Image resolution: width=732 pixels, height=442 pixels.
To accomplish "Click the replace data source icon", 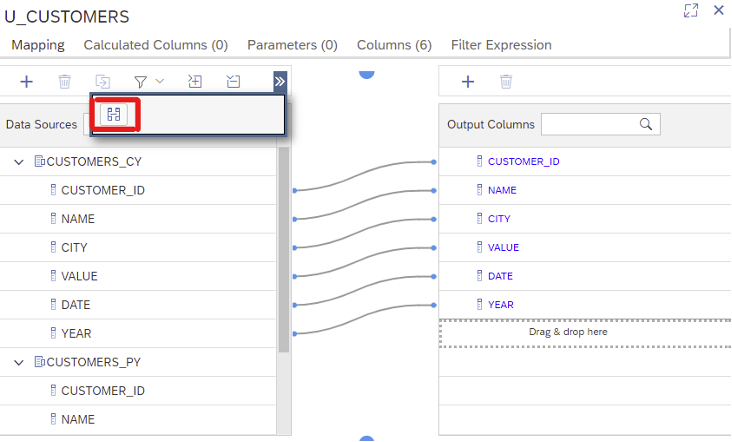I will [103, 82].
